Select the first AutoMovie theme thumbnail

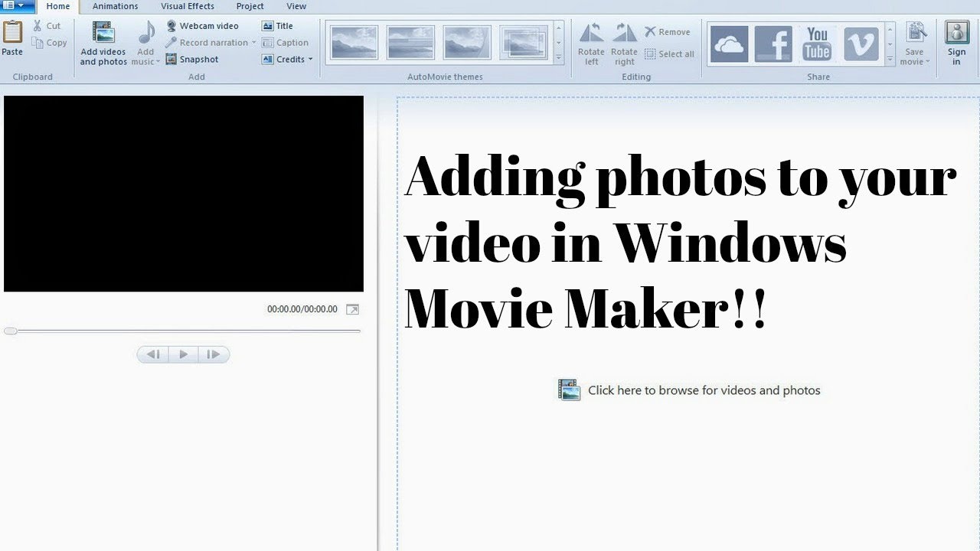(x=354, y=42)
